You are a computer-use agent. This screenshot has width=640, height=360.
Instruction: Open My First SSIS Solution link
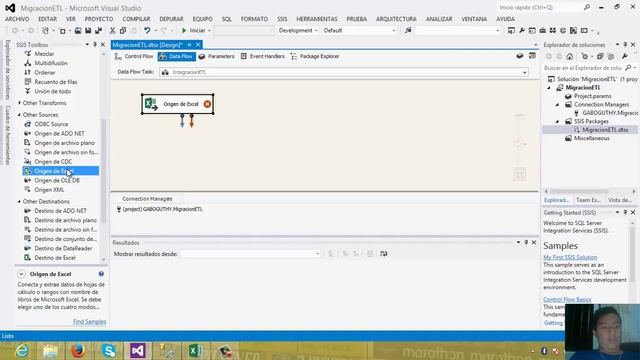point(570,258)
